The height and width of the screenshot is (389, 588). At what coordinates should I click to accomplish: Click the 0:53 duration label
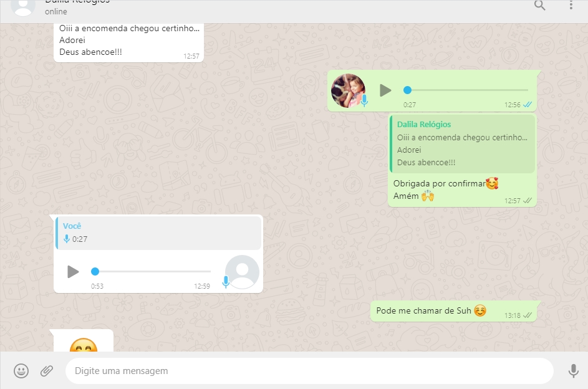pos(97,286)
